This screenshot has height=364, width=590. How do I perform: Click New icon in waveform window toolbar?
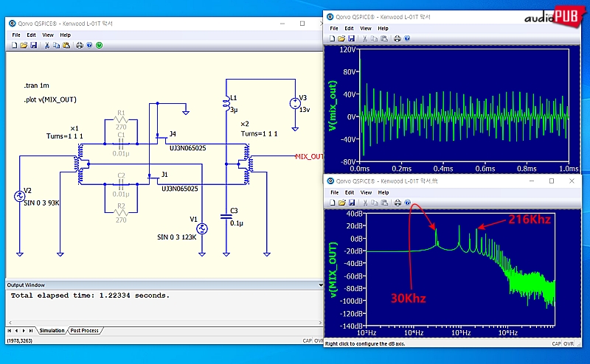click(332, 39)
